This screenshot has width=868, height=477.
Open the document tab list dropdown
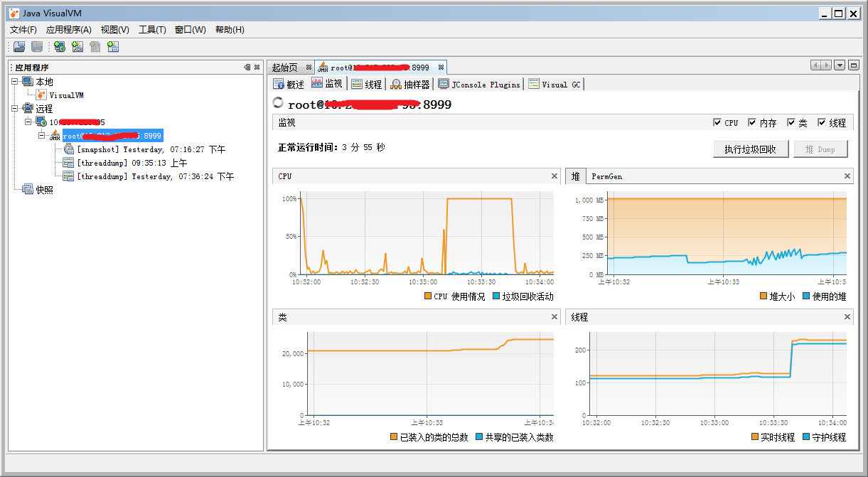click(840, 65)
